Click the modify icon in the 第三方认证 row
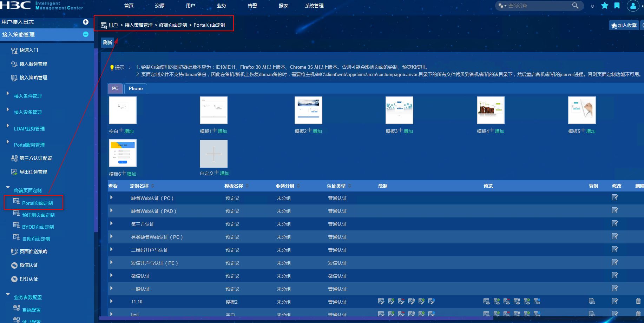Image resolution: width=644 pixels, height=323 pixels. pyautogui.click(x=615, y=223)
